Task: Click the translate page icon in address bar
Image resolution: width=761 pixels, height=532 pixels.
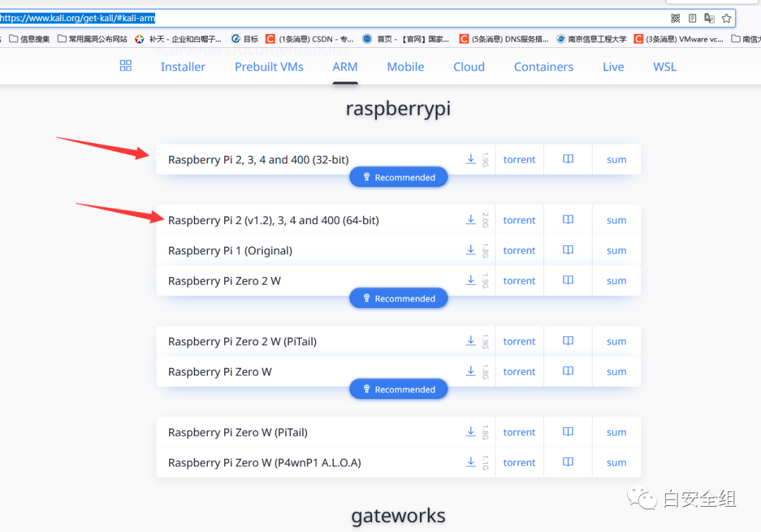Action: pos(709,18)
